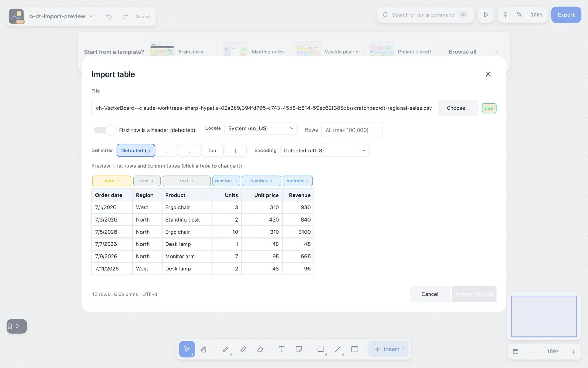Viewport: 588px width, 368px height.
Task: Click the Export button
Action: [x=566, y=15]
